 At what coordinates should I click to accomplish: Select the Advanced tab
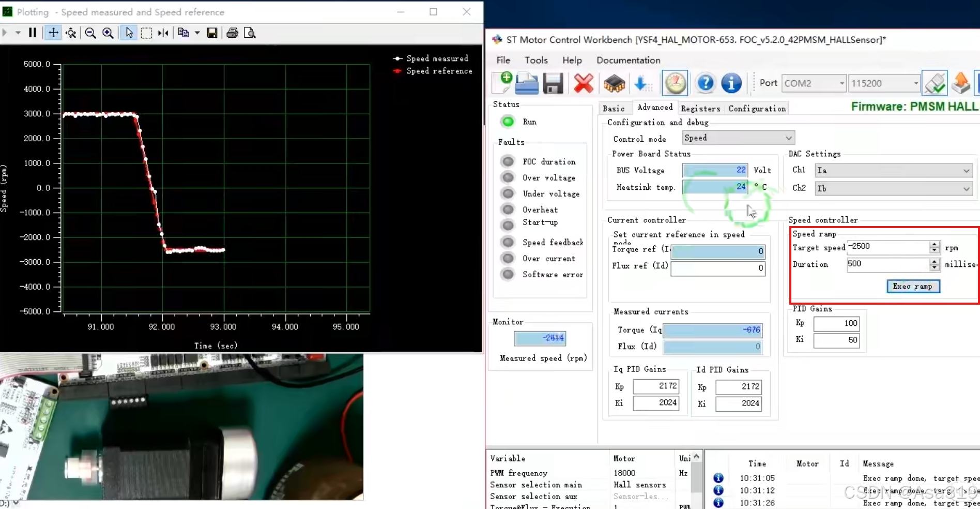click(655, 107)
